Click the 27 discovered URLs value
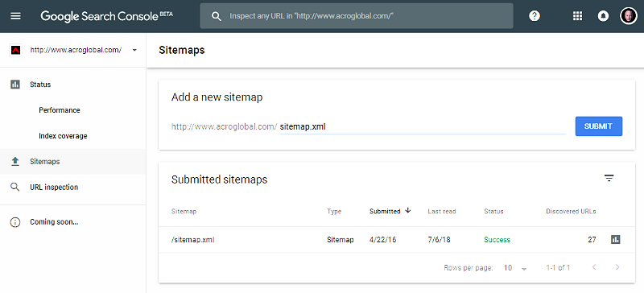 592,240
